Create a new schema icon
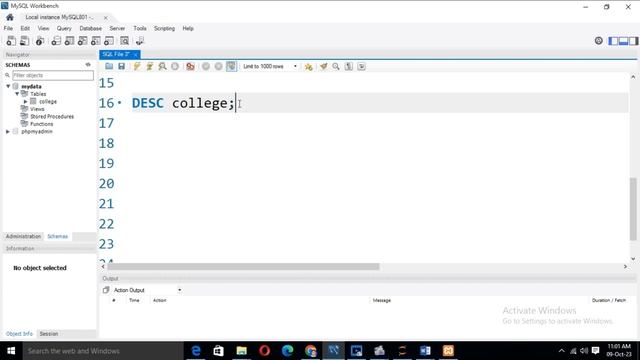 (x=56, y=41)
